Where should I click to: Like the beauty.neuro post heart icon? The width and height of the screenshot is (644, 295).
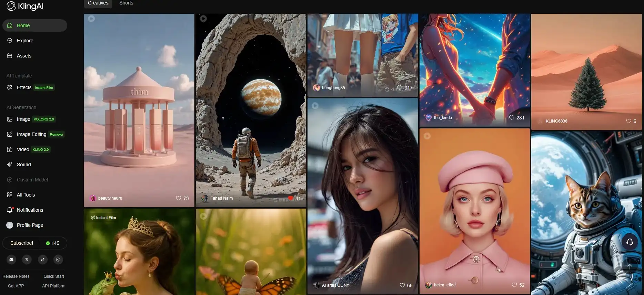[179, 198]
